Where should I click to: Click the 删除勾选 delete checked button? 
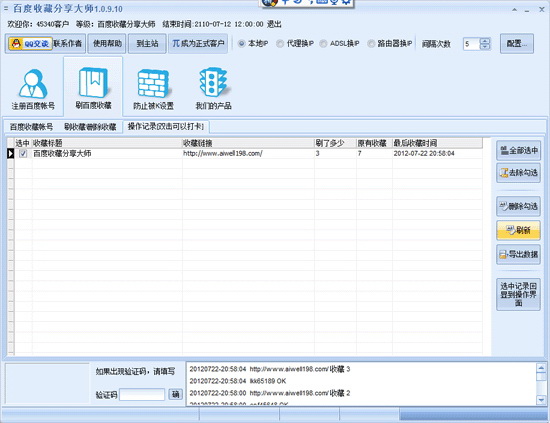click(x=518, y=206)
